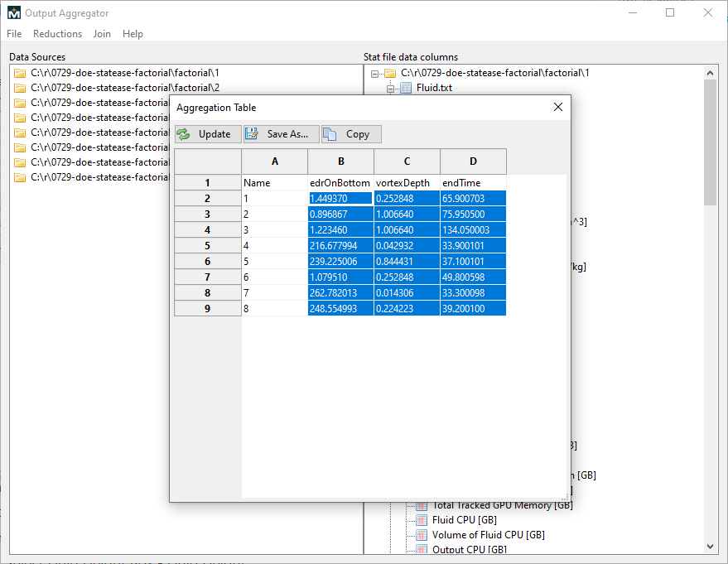Select Output CPU [GB] column
Viewport: 728px width, 564px height.
point(470,550)
